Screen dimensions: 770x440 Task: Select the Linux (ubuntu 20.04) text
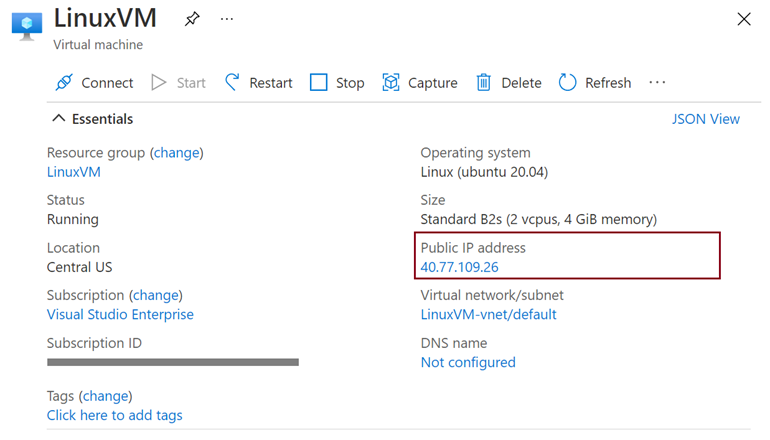point(484,172)
